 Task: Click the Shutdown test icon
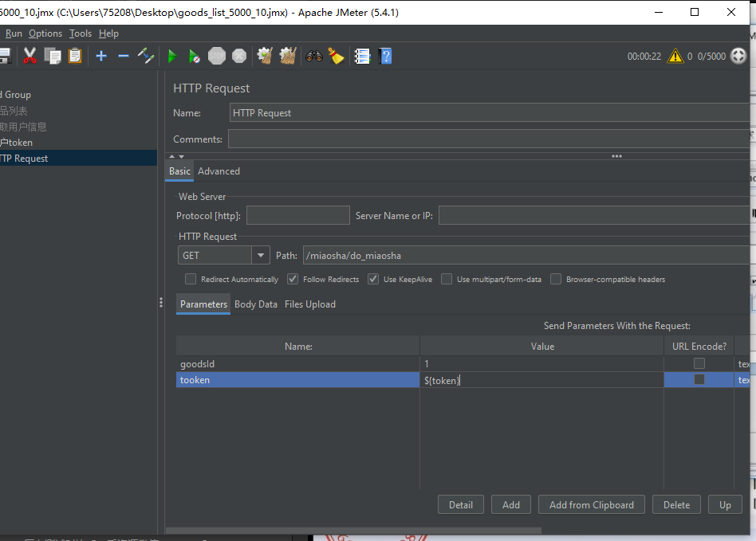239,56
